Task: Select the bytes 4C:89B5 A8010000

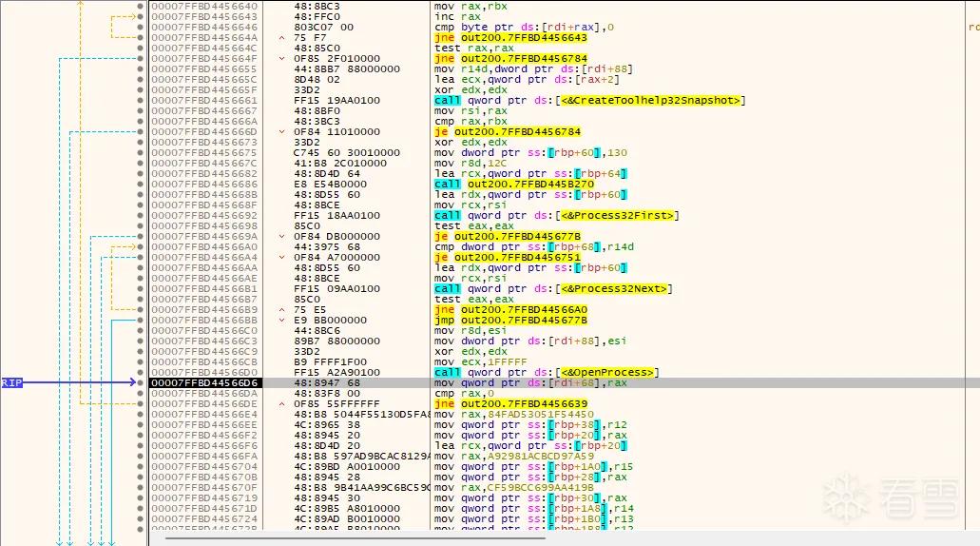Action: (347, 509)
